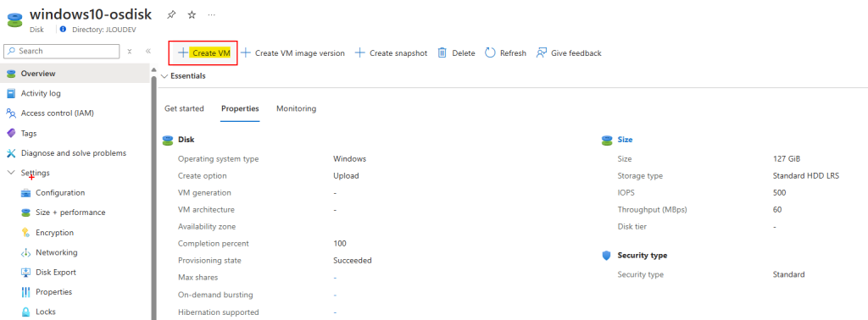Click Create VM button
Screen dimensions: 868x320
[x=203, y=53]
